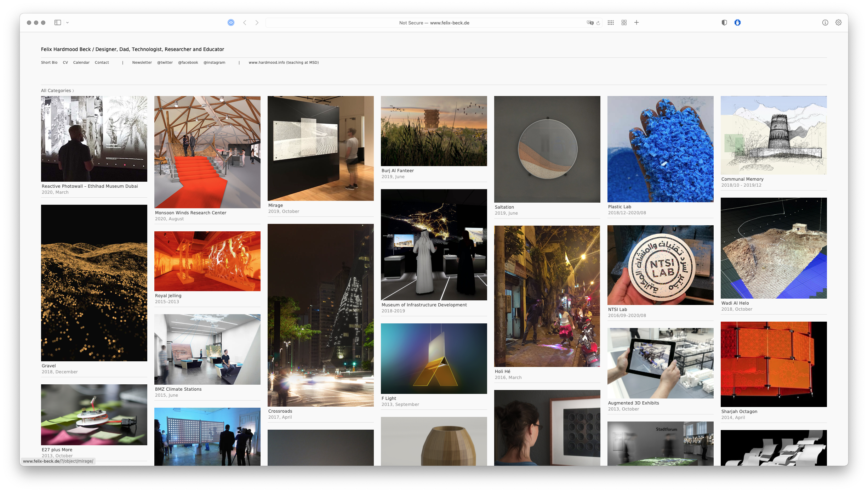Follow the @instagram link
Viewport: 868px width, 492px height.
pos(214,62)
